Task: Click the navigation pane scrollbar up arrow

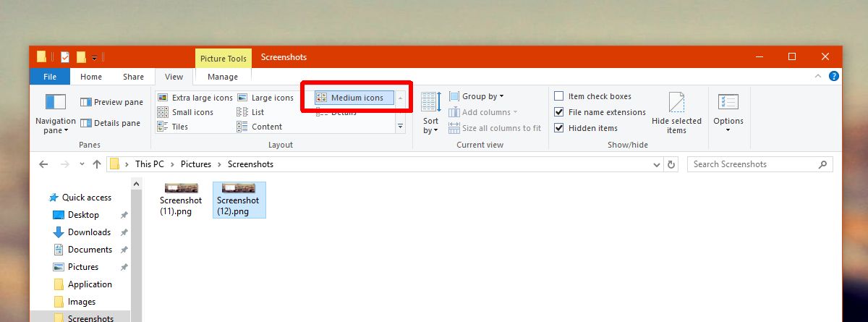Action: (x=137, y=185)
